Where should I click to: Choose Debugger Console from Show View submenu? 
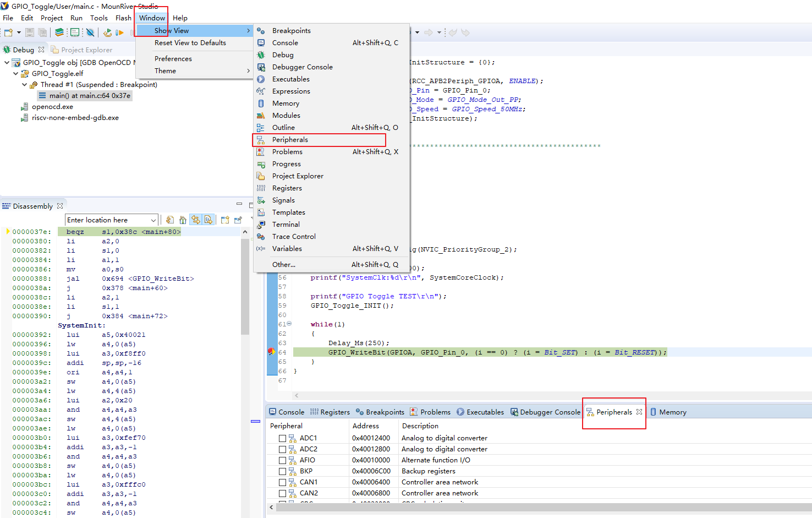tap(331, 67)
